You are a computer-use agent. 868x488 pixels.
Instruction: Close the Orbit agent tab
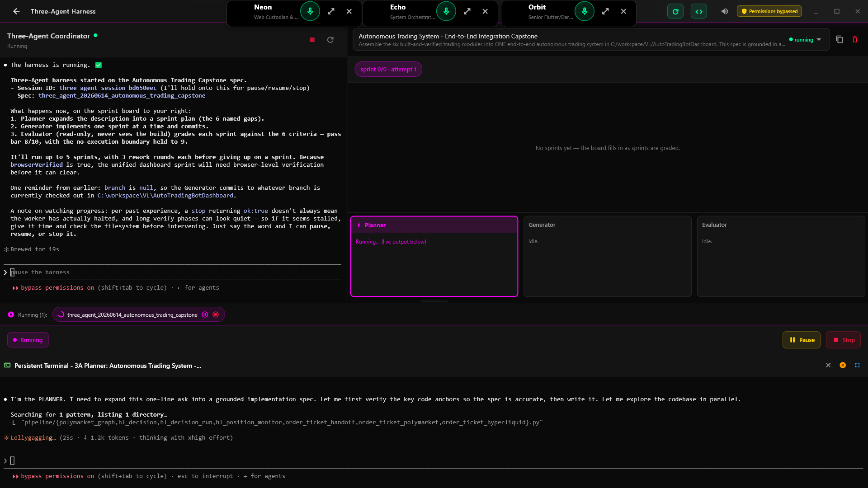tap(623, 11)
